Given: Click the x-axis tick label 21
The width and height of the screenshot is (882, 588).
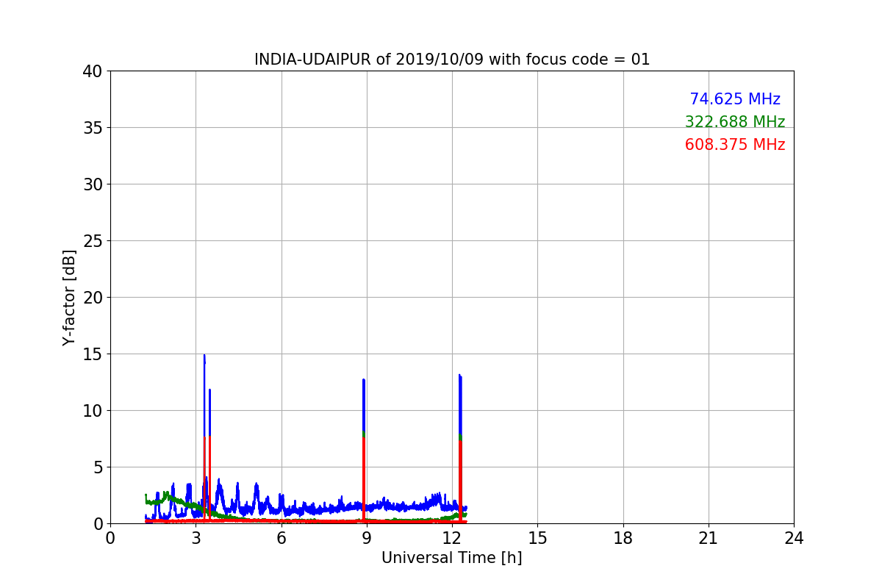Looking at the screenshot, I should [x=709, y=538].
